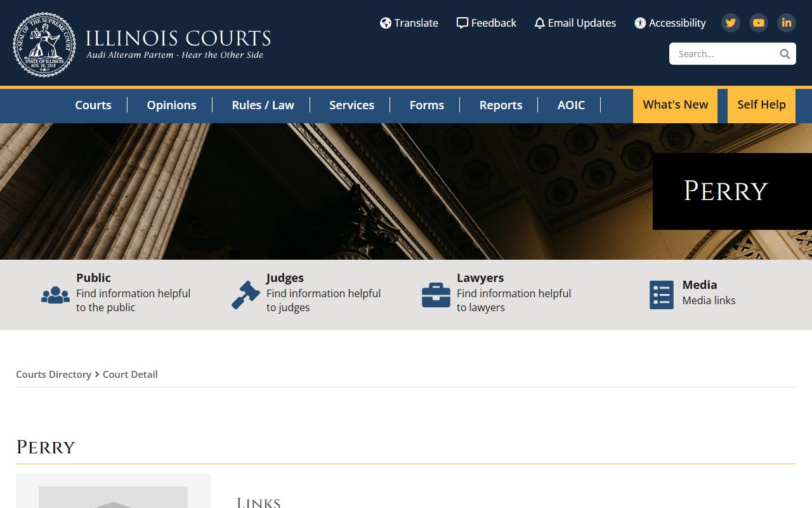
Task: Click the Accessibility person icon
Action: coord(640,23)
